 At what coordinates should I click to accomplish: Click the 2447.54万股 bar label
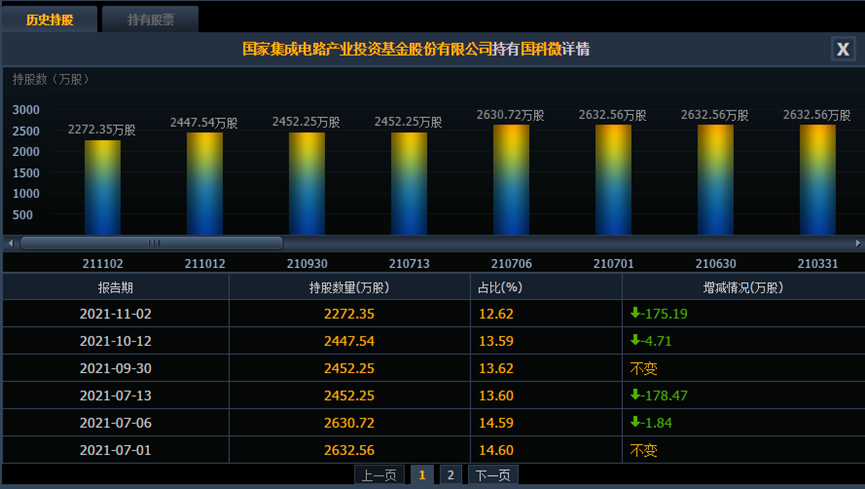point(204,123)
